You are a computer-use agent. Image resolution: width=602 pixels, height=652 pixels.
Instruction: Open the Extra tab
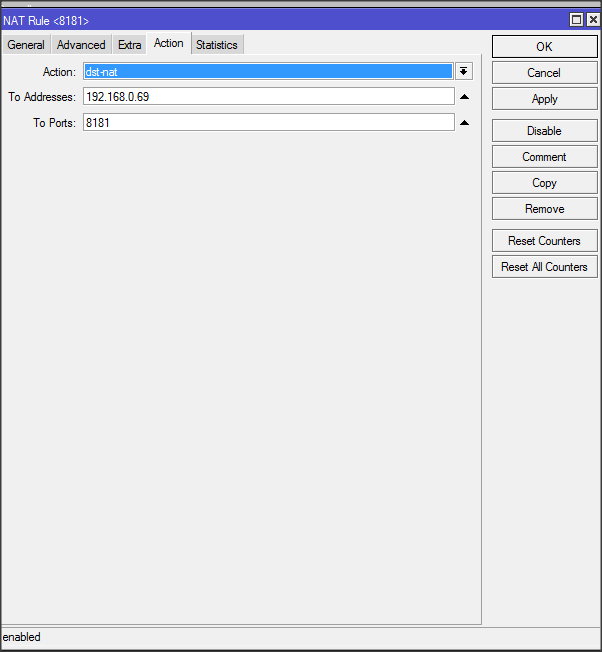pos(129,44)
